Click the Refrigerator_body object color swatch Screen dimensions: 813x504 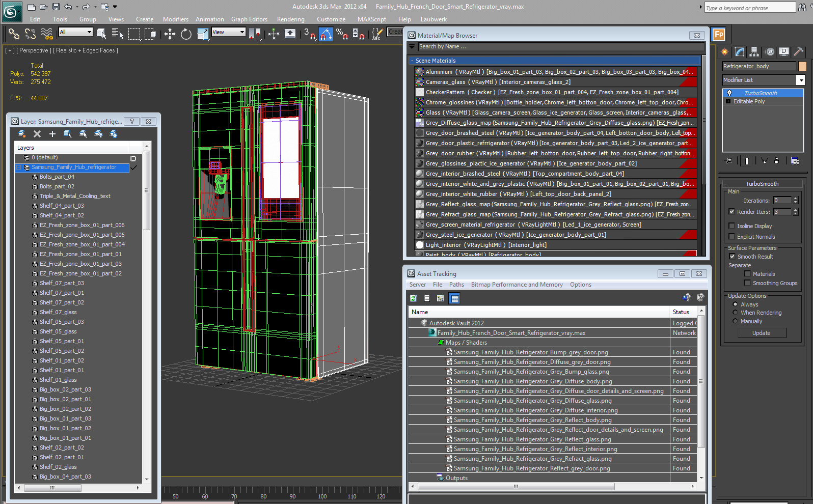pyautogui.click(x=802, y=66)
